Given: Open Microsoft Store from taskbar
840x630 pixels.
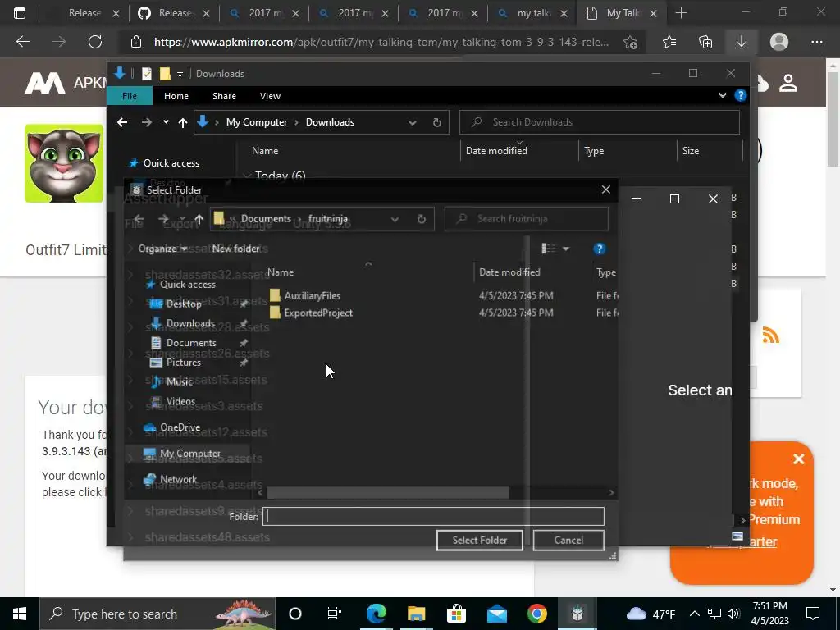Looking at the screenshot, I should pyautogui.click(x=456, y=614).
